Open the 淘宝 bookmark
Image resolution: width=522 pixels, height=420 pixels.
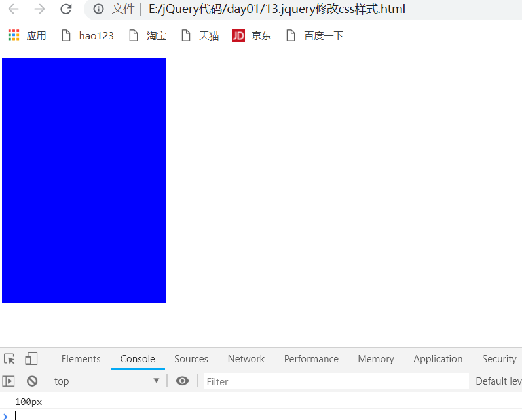[x=148, y=35]
